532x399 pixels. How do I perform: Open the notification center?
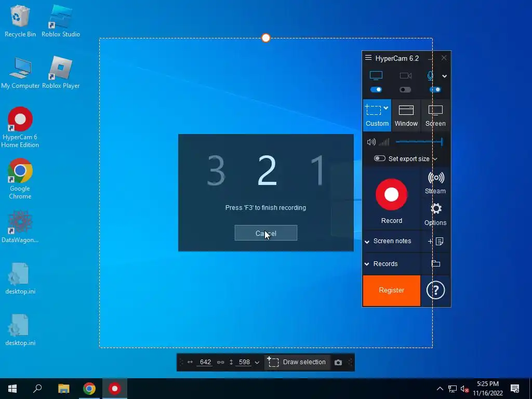click(x=515, y=389)
